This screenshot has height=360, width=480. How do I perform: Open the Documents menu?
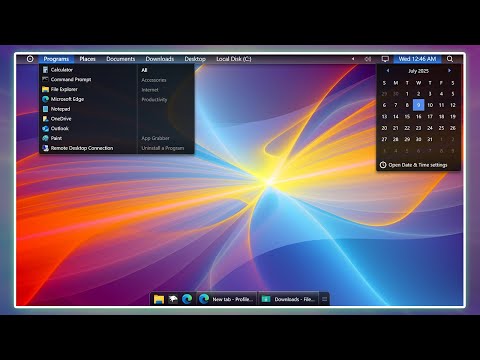click(121, 59)
